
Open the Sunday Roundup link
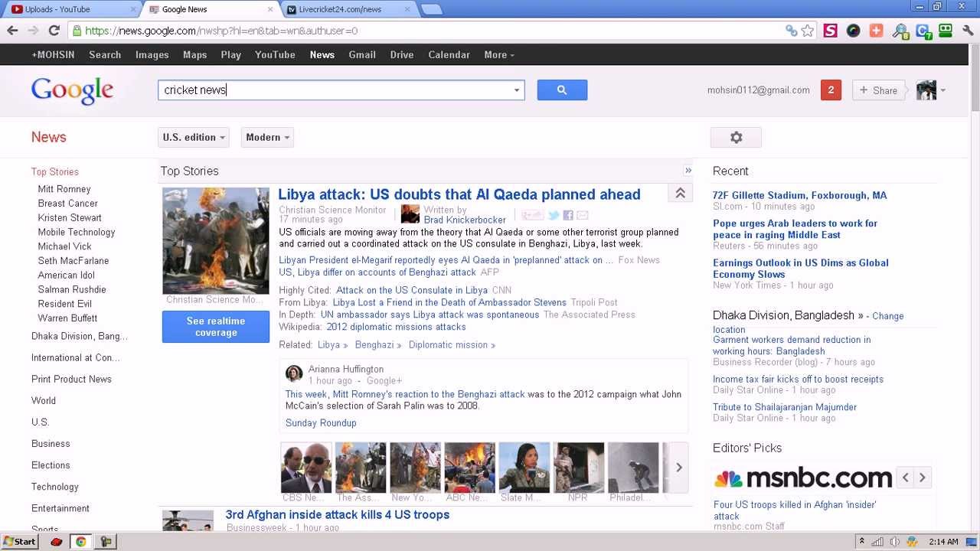321,422
